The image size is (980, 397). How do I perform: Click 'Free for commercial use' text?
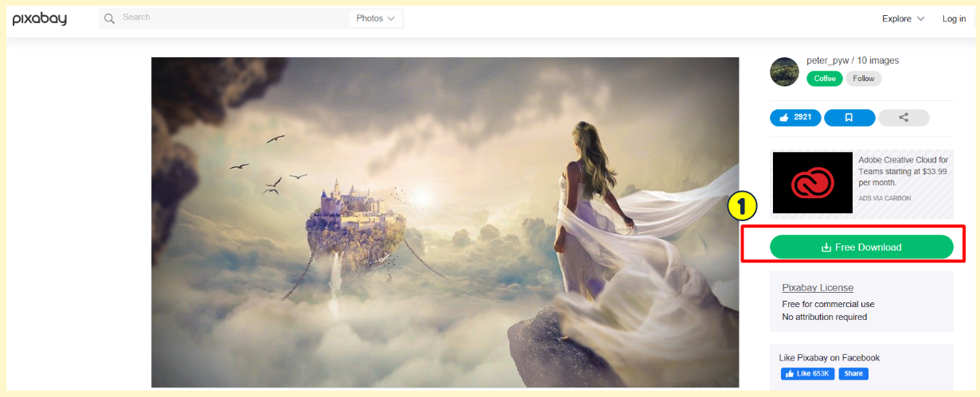tap(828, 304)
